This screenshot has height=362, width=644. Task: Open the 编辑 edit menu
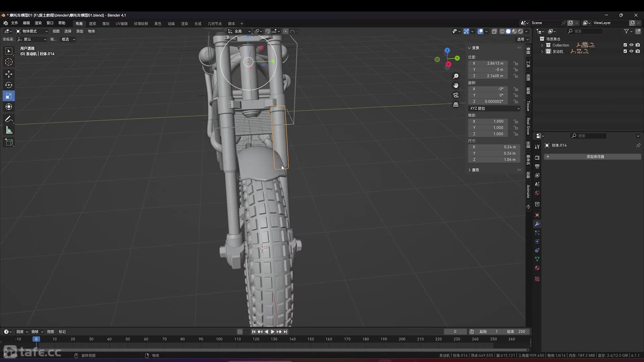click(x=26, y=23)
